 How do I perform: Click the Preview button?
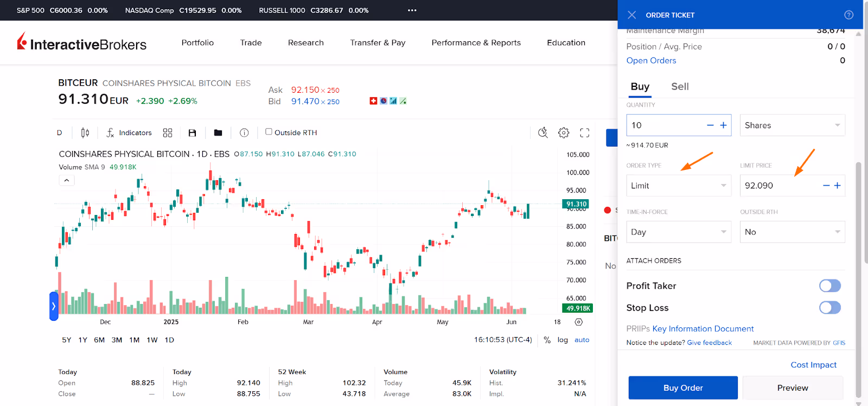click(x=793, y=388)
